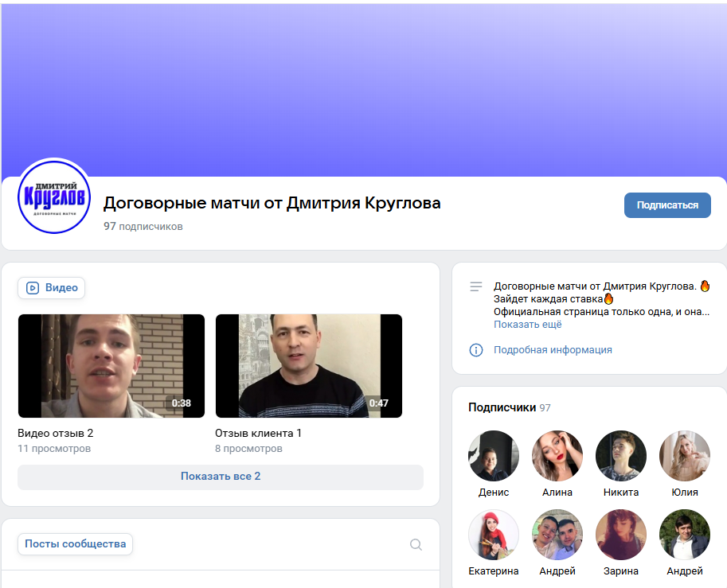Click Показать все 2 under videos
Screen dimensions: 727x588
coord(221,477)
